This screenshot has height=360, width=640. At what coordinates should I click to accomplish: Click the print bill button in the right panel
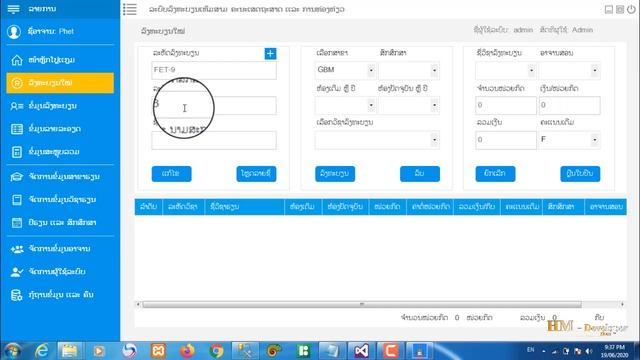tap(580, 174)
